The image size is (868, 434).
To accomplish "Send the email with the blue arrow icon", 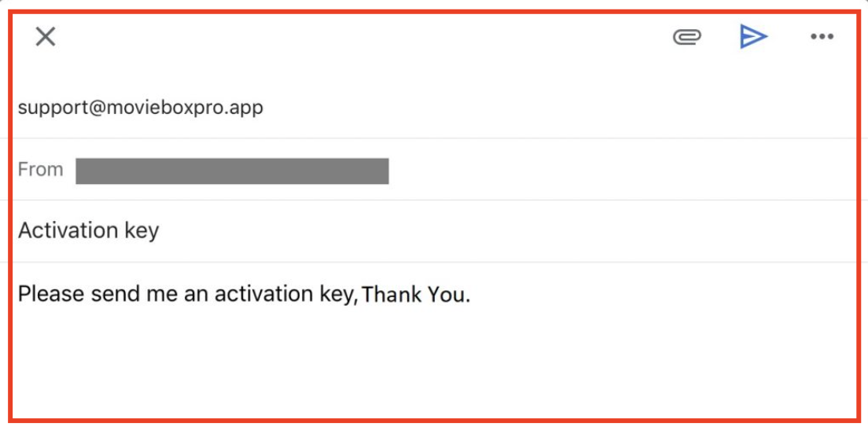I will coord(753,37).
